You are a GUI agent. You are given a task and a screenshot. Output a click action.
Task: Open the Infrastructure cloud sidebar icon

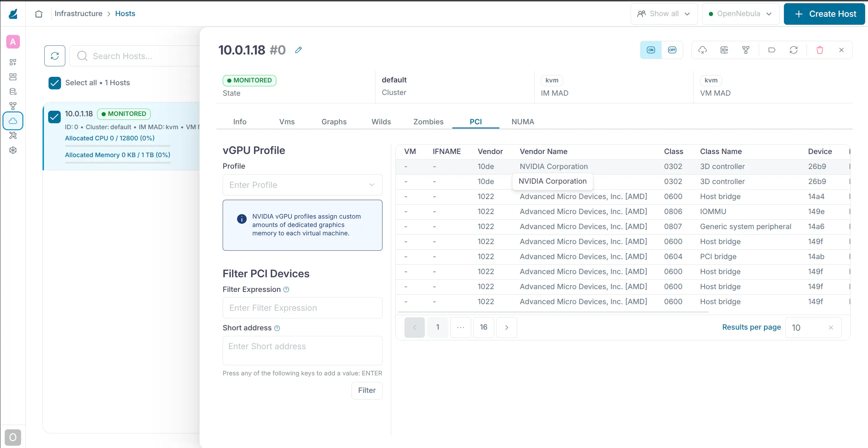click(x=13, y=121)
